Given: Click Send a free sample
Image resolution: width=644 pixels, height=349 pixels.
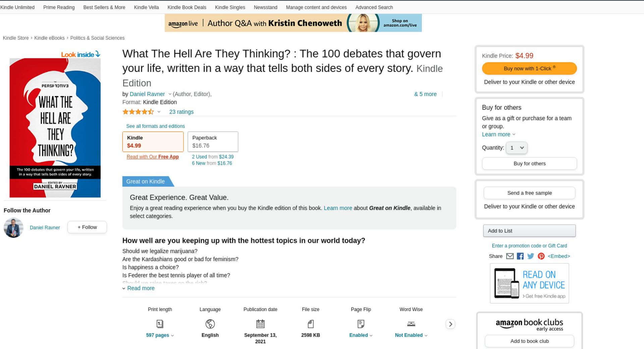Looking at the screenshot, I should coord(529,193).
